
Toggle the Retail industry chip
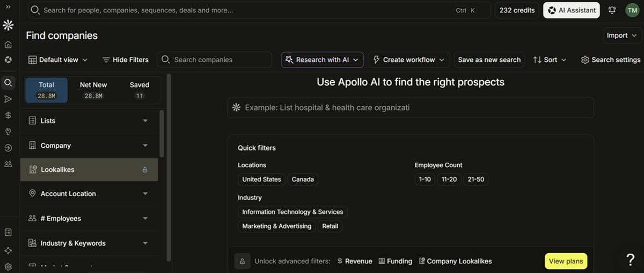point(330,226)
